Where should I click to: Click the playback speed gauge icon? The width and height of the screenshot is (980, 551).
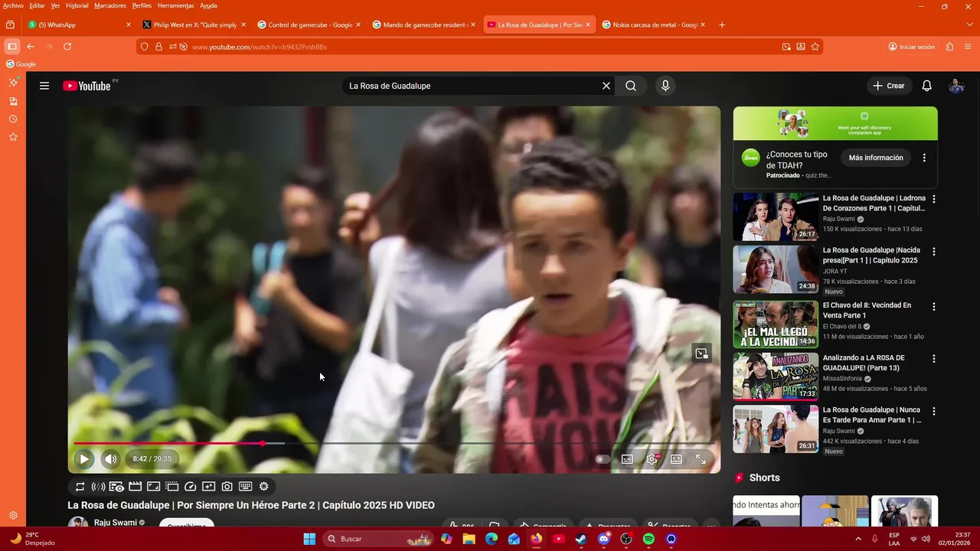191,487
